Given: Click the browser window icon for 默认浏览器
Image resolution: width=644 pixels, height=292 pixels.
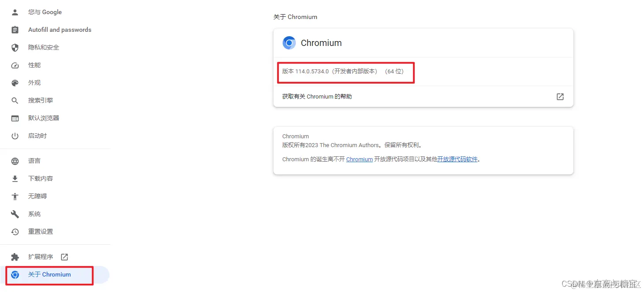Looking at the screenshot, I should 15,118.
